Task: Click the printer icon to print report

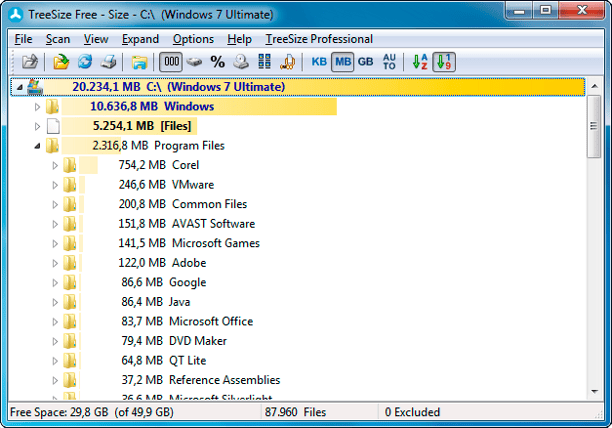Action: pos(109,62)
